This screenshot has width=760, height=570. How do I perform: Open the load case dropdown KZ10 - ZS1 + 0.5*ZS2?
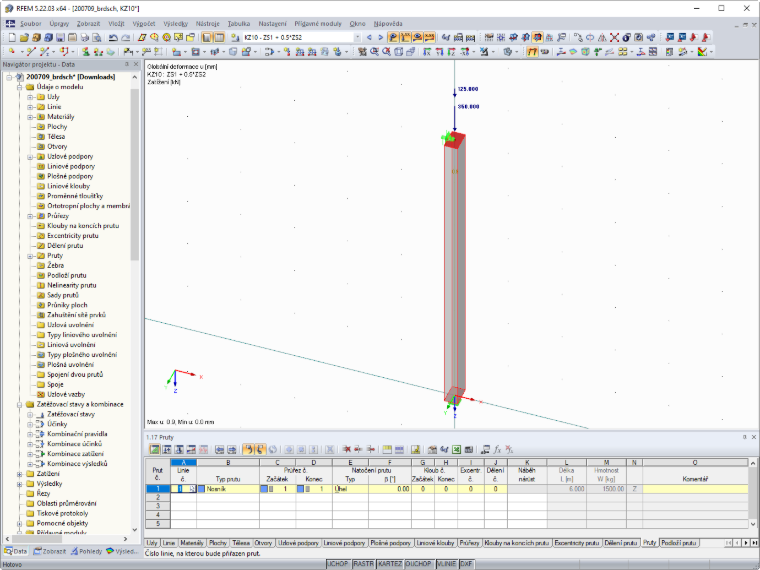(x=357, y=37)
